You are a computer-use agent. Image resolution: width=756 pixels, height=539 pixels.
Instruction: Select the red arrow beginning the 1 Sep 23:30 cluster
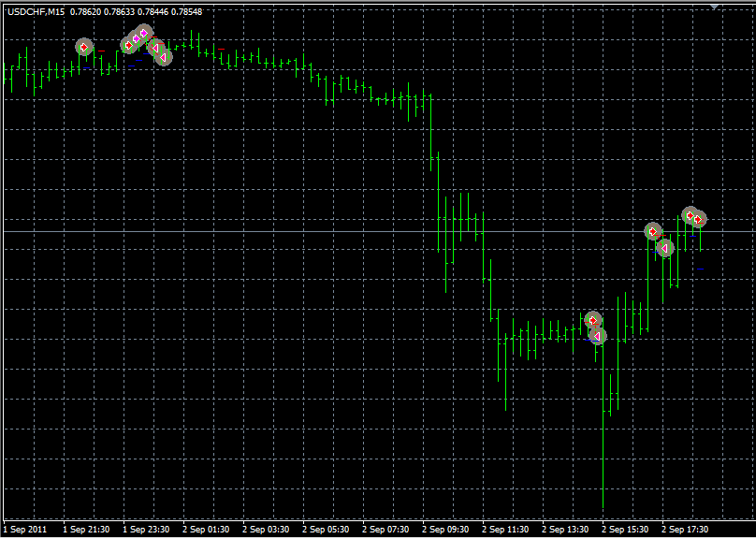tap(129, 45)
